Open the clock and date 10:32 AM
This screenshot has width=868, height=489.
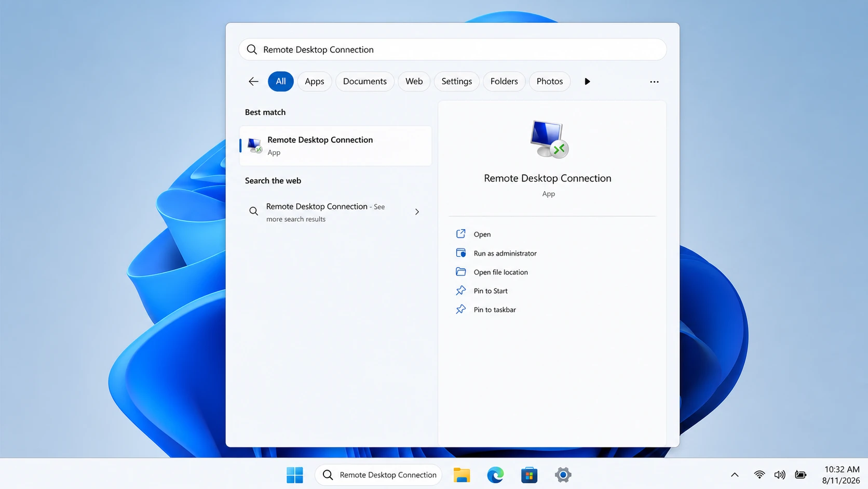point(841,474)
